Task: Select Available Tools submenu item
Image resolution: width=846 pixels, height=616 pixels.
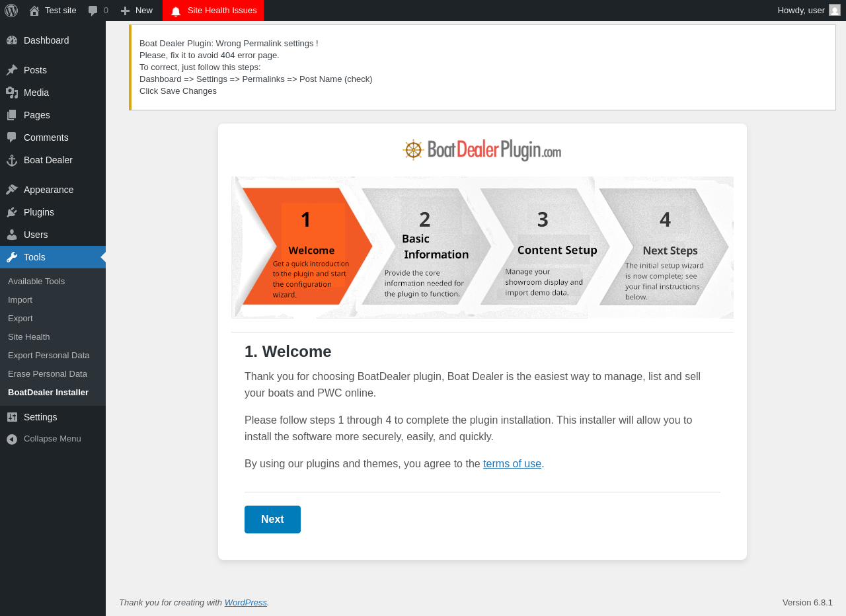Action: 36,282
